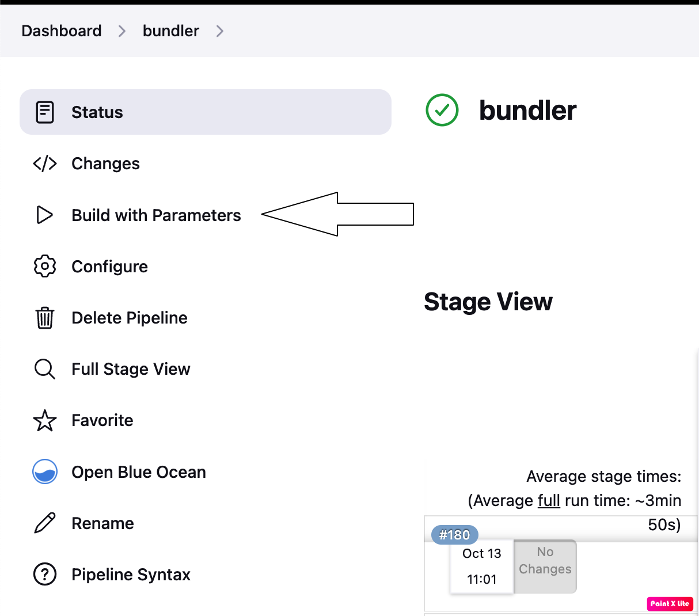Expand the breadcrumb chevron next to bundler

click(219, 31)
